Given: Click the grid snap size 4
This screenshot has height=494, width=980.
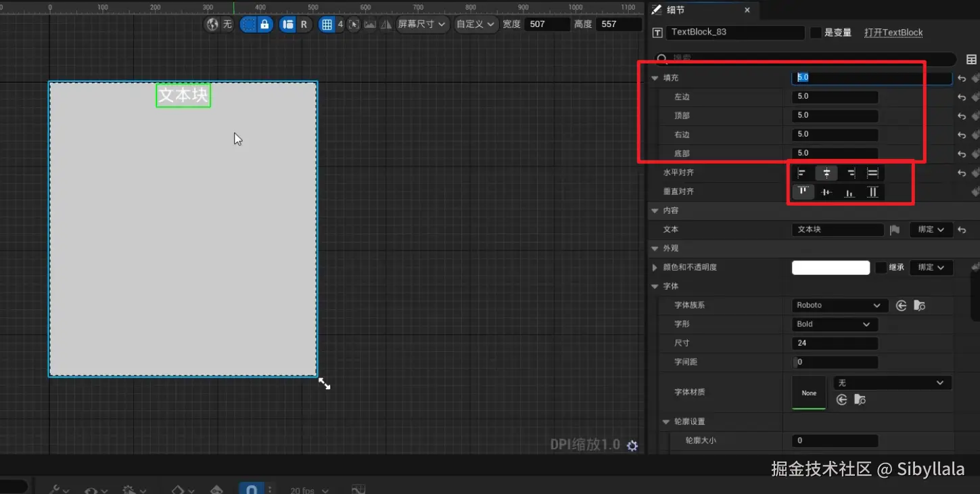Looking at the screenshot, I should 340,24.
